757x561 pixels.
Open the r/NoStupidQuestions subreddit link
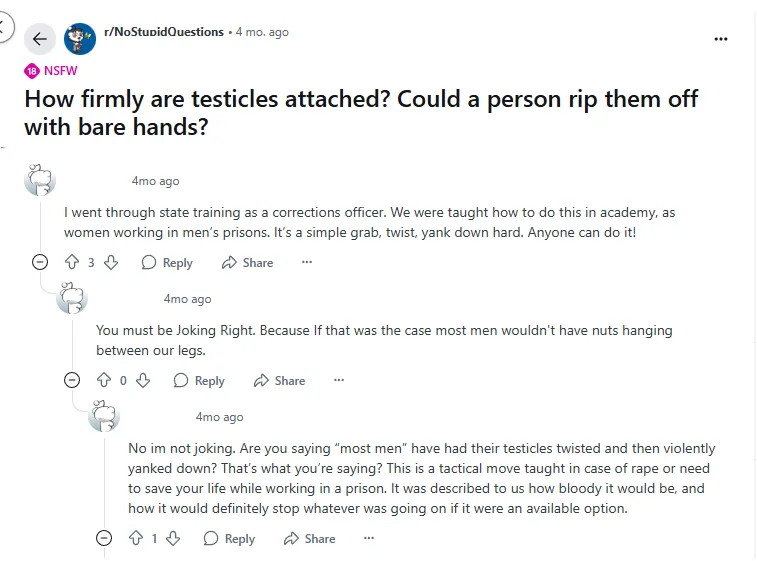click(163, 32)
